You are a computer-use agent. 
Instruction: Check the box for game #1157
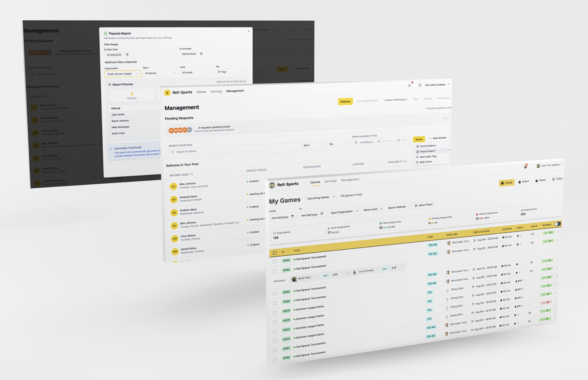(275, 350)
